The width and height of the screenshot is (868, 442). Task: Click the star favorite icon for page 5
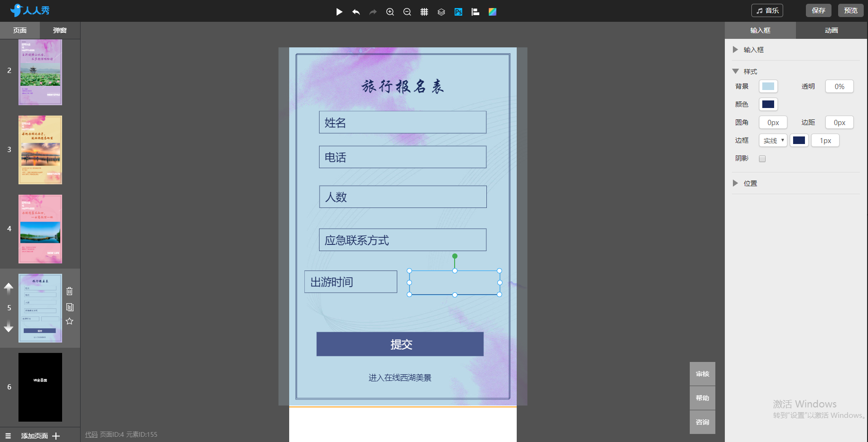pos(70,321)
